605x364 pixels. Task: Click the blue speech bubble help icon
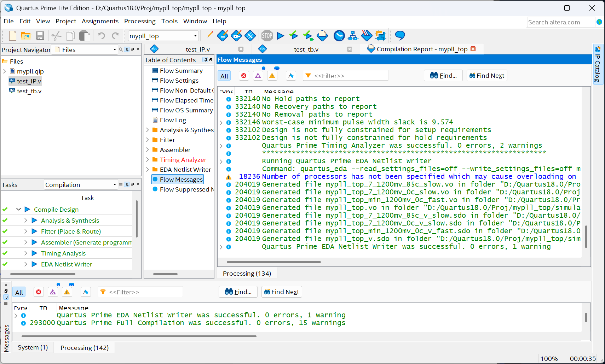pyautogui.click(x=400, y=35)
